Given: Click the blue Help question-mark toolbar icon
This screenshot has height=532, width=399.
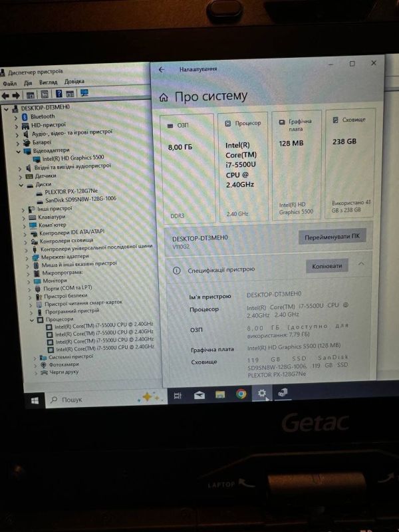Looking at the screenshot, I should 59,94.
